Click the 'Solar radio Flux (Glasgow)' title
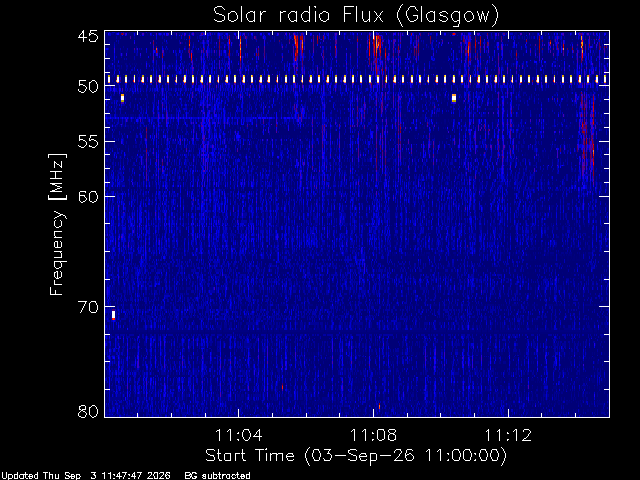 356,15
